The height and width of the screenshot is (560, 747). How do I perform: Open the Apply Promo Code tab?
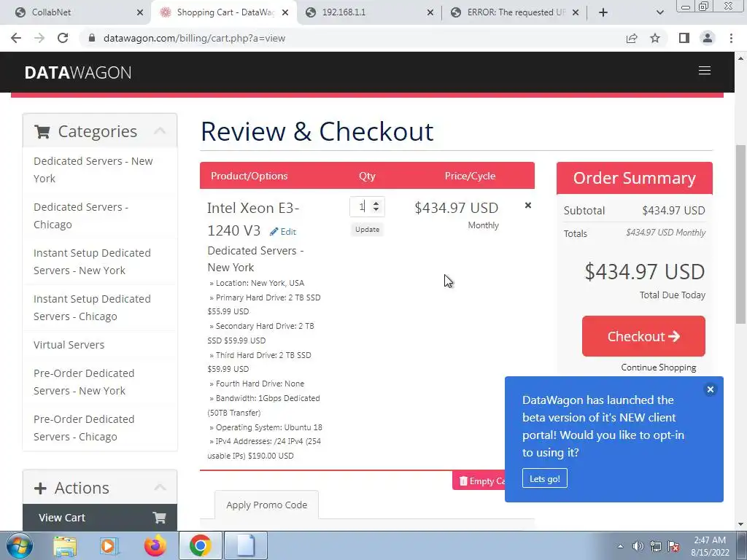click(266, 505)
